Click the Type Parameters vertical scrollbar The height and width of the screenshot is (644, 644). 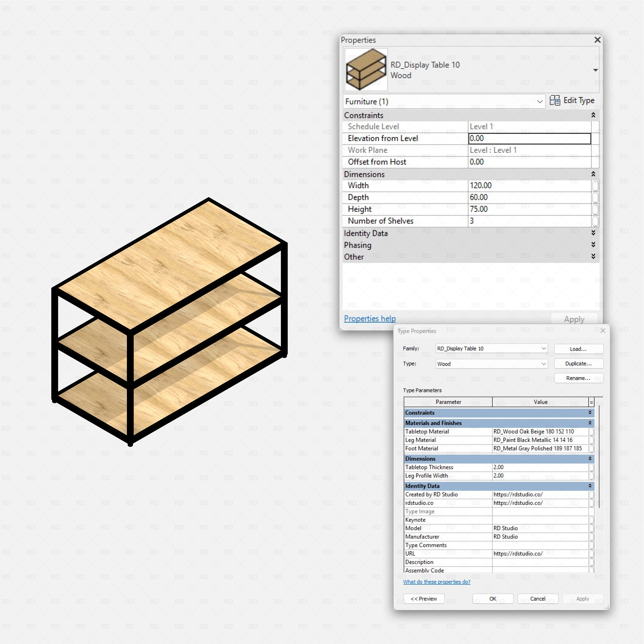click(x=599, y=457)
